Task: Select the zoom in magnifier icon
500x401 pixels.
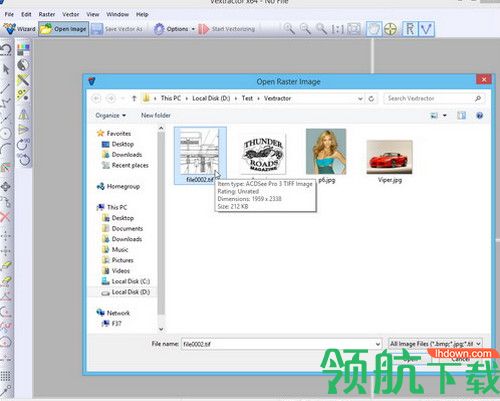Action: 289,29
